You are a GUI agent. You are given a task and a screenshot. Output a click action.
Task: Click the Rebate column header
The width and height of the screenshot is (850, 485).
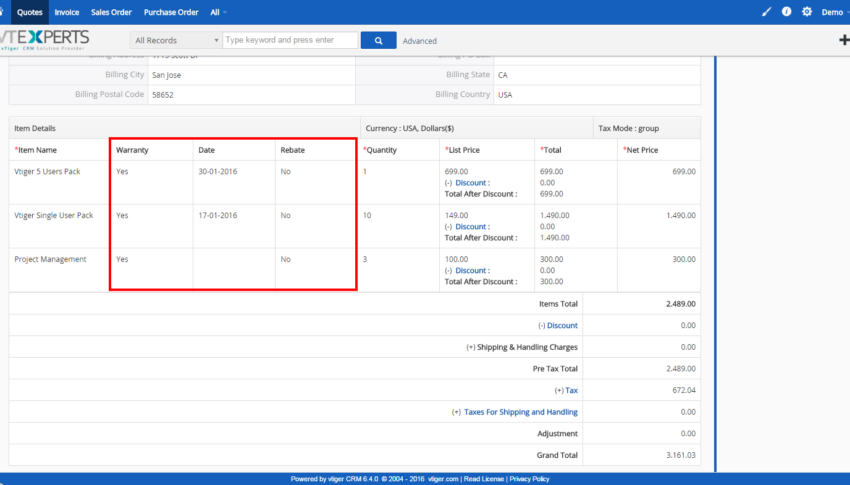pyautogui.click(x=292, y=150)
